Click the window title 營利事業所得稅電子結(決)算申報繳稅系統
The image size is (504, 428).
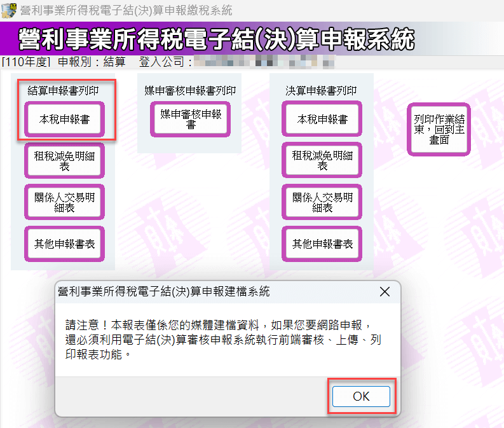pos(126,10)
